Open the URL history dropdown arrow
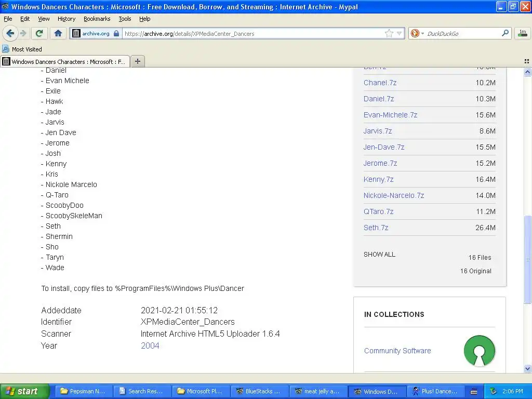 400,33
